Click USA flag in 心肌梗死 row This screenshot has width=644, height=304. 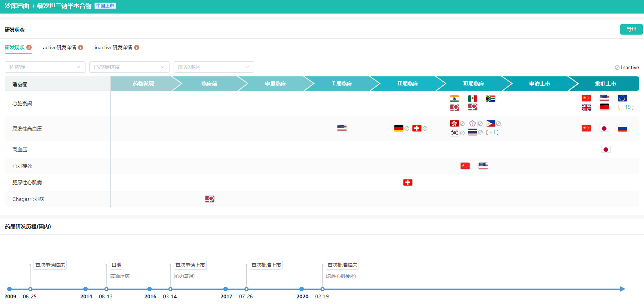(483, 166)
